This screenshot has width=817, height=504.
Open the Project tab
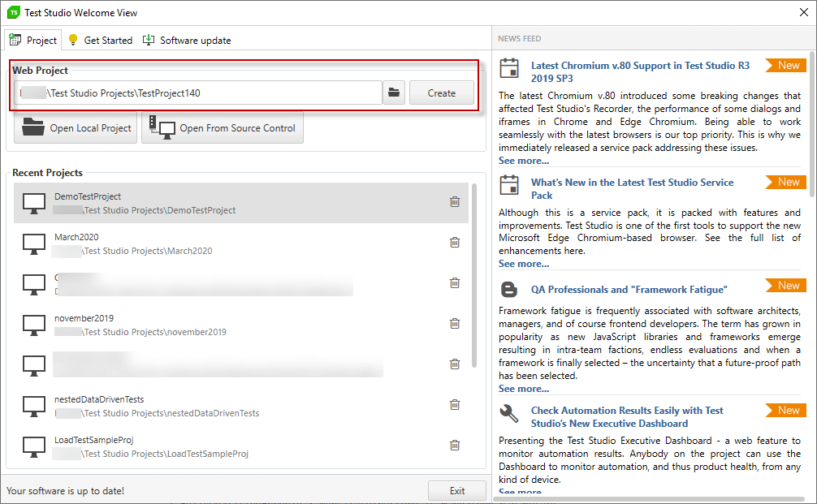pos(32,40)
